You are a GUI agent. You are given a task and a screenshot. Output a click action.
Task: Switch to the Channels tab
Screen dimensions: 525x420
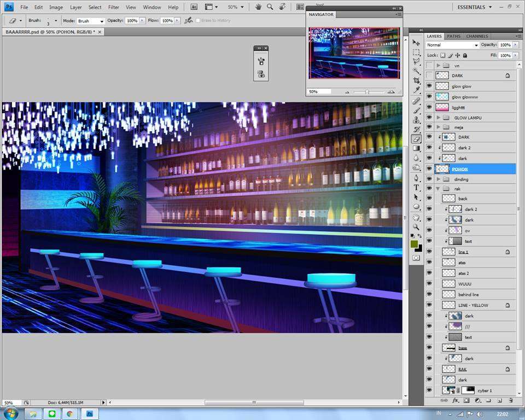click(477, 36)
